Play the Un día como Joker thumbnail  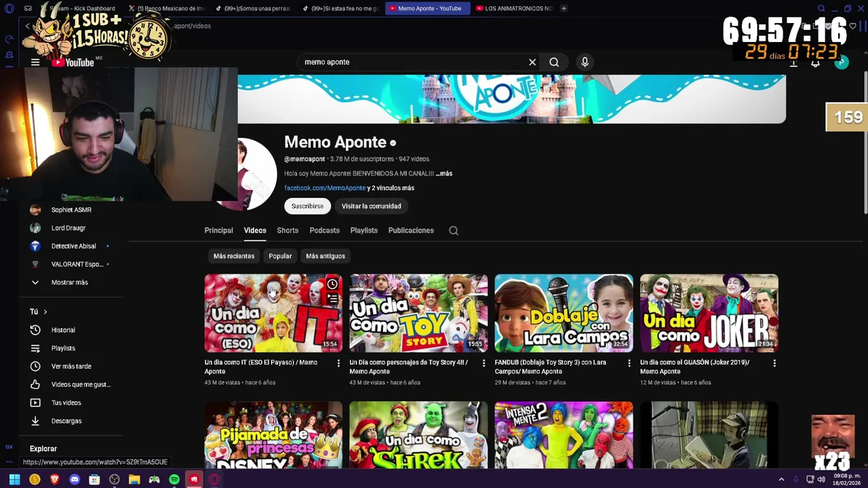pyautogui.click(x=709, y=313)
